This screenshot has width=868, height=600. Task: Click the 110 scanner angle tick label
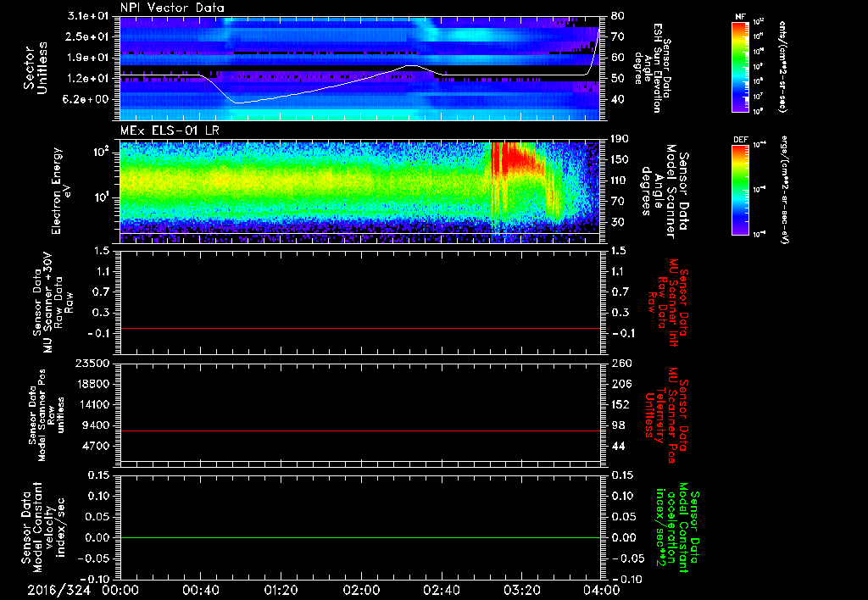pos(620,181)
